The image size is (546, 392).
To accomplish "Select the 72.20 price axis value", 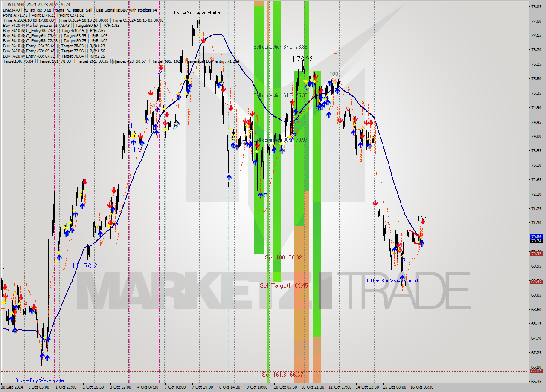I will 536,194.
